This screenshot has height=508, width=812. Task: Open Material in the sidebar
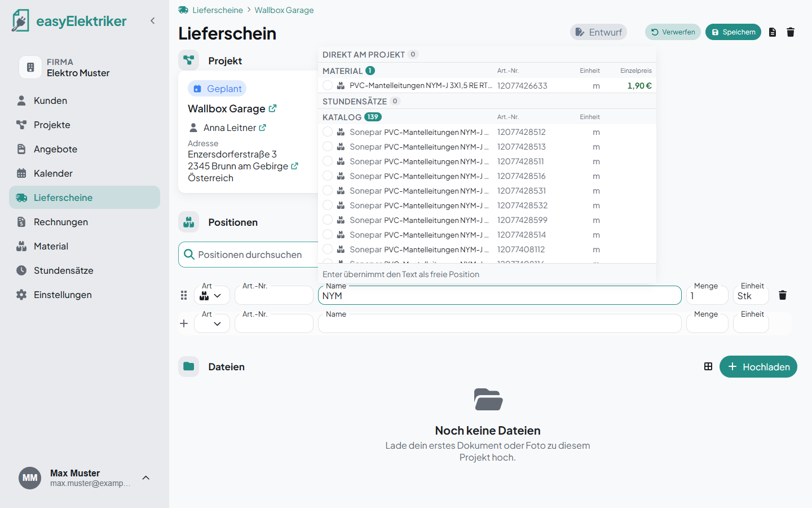tap(85, 246)
